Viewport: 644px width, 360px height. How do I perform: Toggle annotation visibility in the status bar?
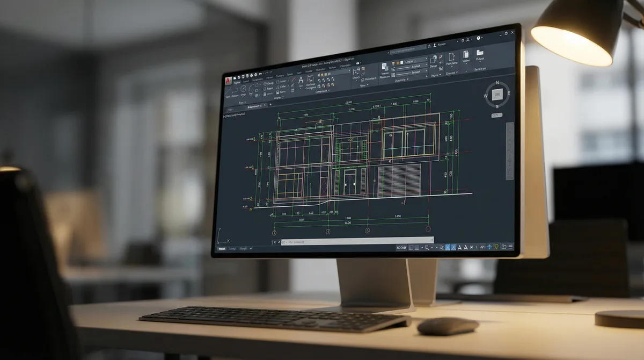point(460,247)
